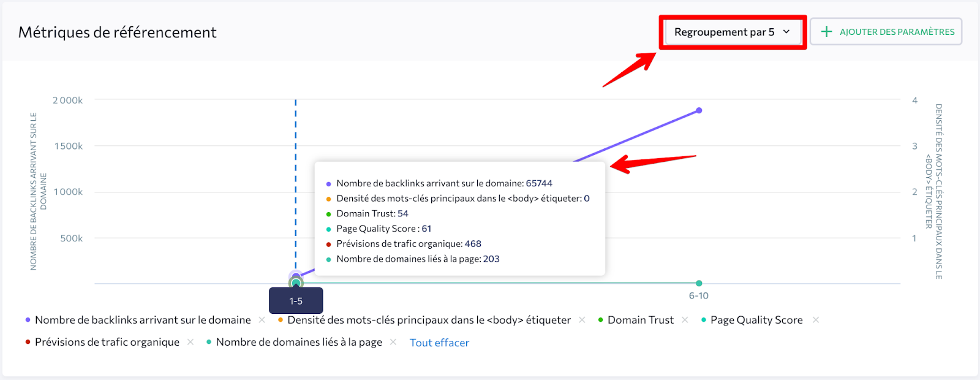The width and height of the screenshot is (980, 380).
Task: Remove Nombre de domaines liés with X
Action: (393, 342)
